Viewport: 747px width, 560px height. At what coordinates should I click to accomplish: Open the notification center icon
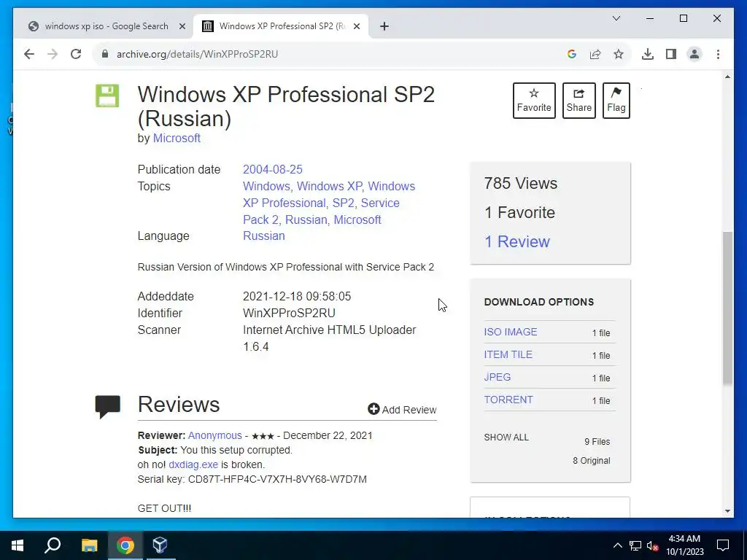tap(723, 545)
